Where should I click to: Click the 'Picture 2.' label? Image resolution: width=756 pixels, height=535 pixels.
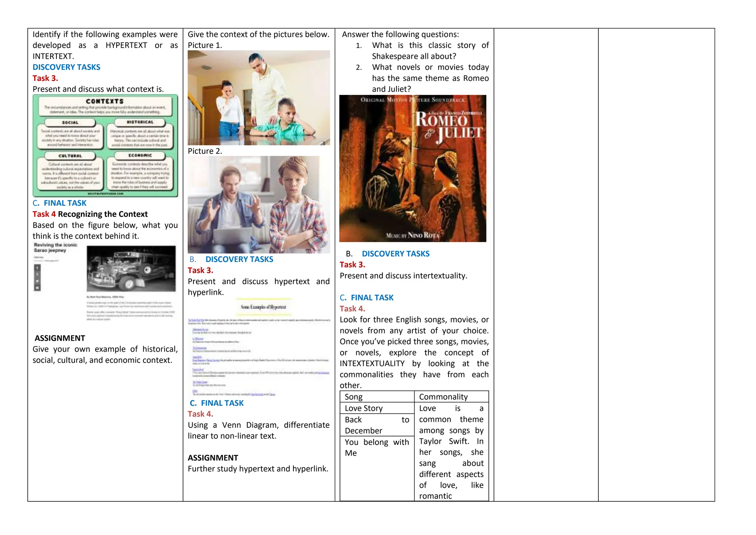[205, 151]
